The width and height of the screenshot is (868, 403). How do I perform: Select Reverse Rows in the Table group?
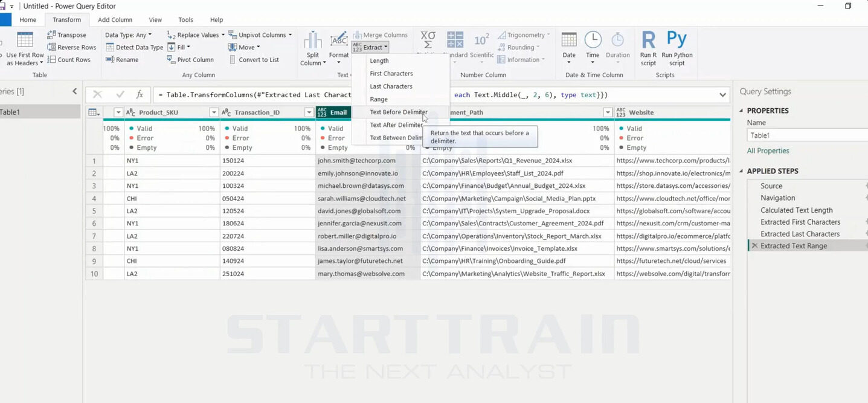(x=71, y=47)
